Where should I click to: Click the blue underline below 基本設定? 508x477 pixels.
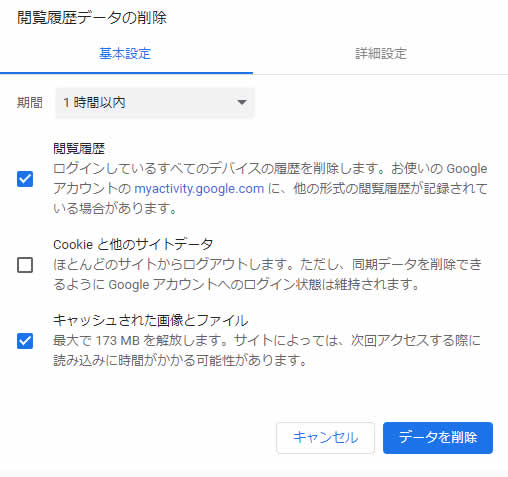pyautogui.click(x=126, y=73)
